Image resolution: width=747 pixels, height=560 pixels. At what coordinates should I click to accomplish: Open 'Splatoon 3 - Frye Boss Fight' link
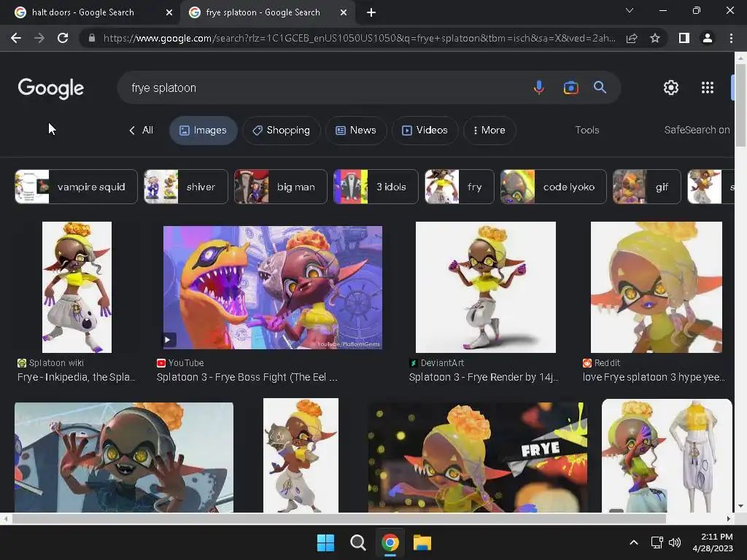click(247, 377)
